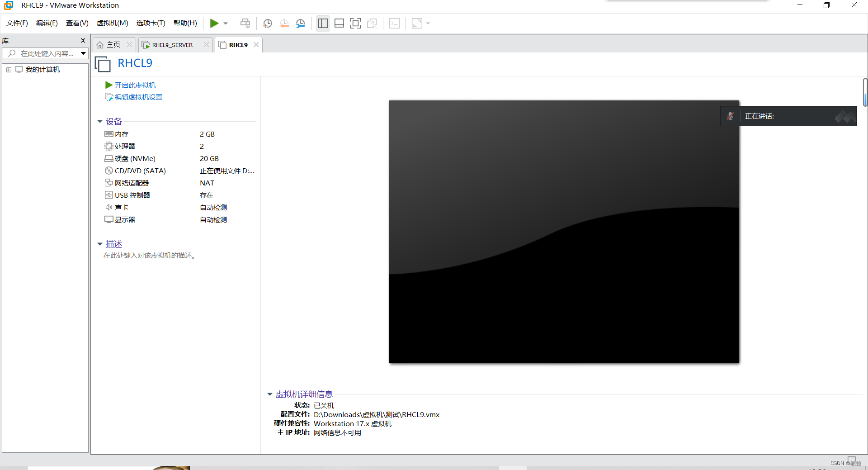Switch to the RHEL9_SERVER tab
The image size is (868, 470).
[172, 45]
